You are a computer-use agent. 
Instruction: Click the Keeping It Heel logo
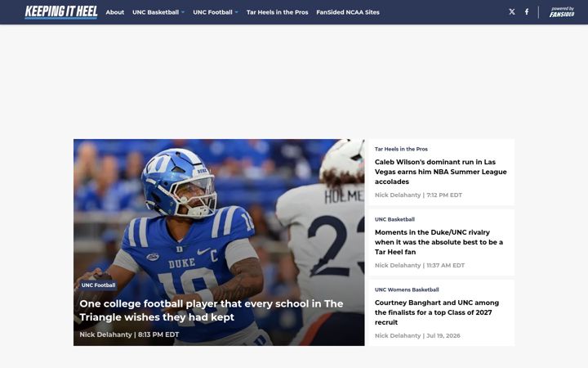coord(61,12)
